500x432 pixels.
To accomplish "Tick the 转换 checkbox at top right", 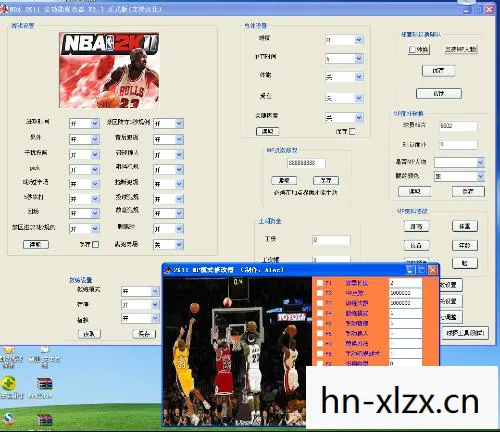I will (x=412, y=50).
